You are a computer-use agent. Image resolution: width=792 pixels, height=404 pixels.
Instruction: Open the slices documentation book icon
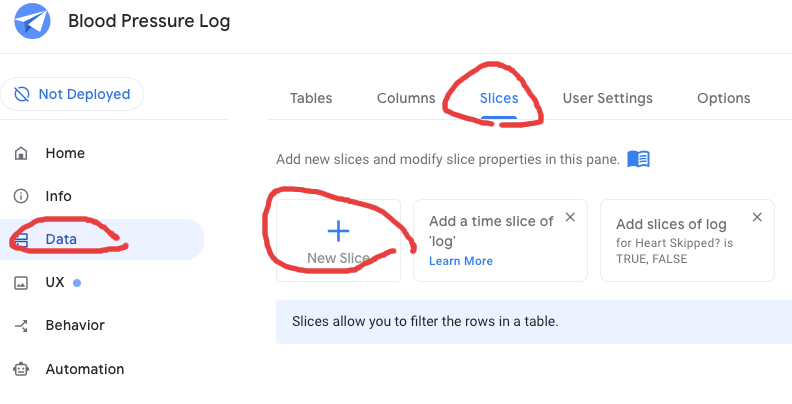coord(638,159)
